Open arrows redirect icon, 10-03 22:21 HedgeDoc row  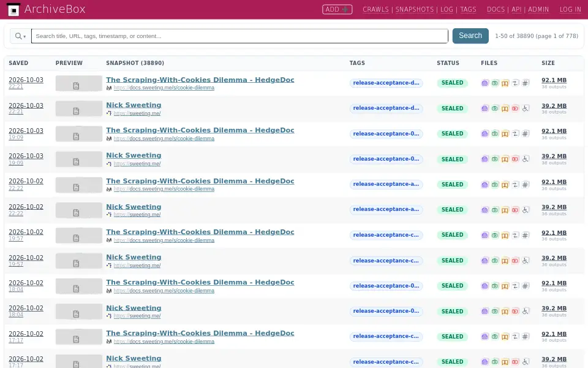515,83
